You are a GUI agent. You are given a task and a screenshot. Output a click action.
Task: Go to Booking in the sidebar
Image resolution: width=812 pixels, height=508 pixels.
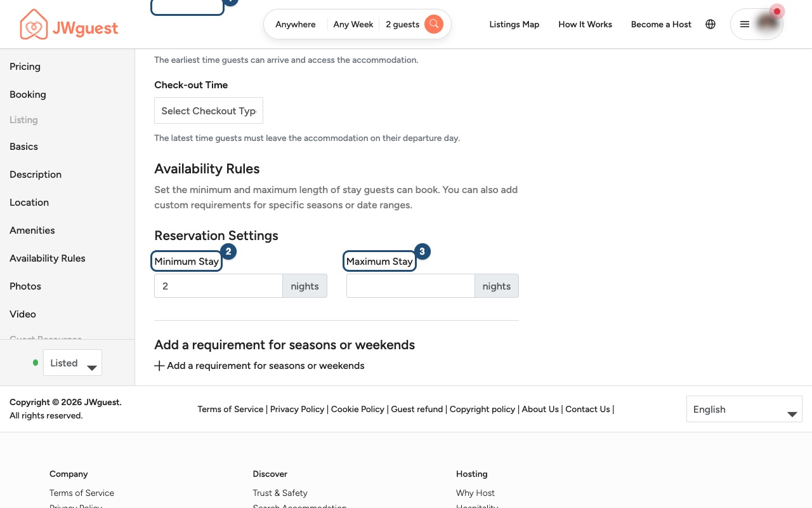tap(28, 95)
